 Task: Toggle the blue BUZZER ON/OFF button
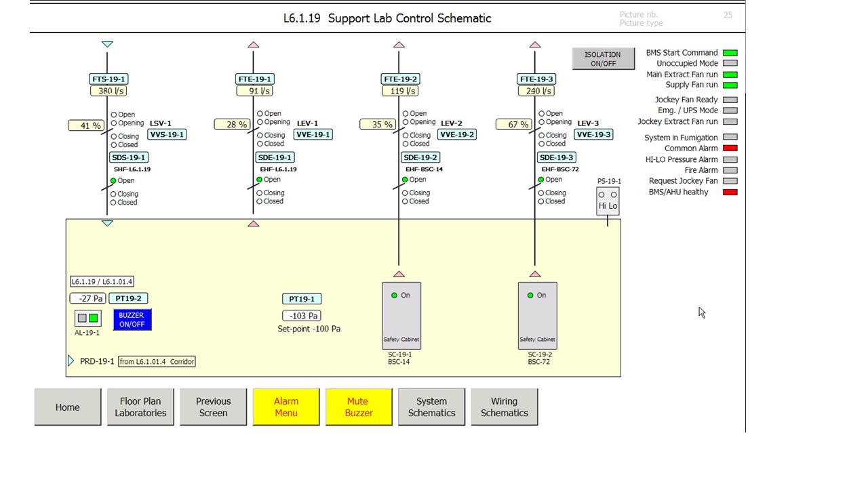pos(132,320)
